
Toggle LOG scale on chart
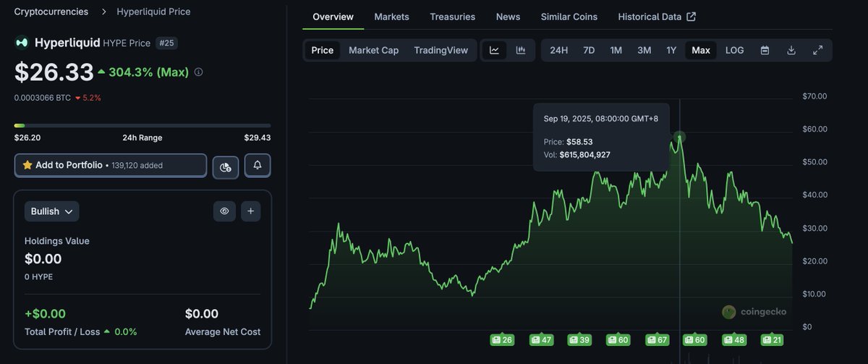click(734, 50)
